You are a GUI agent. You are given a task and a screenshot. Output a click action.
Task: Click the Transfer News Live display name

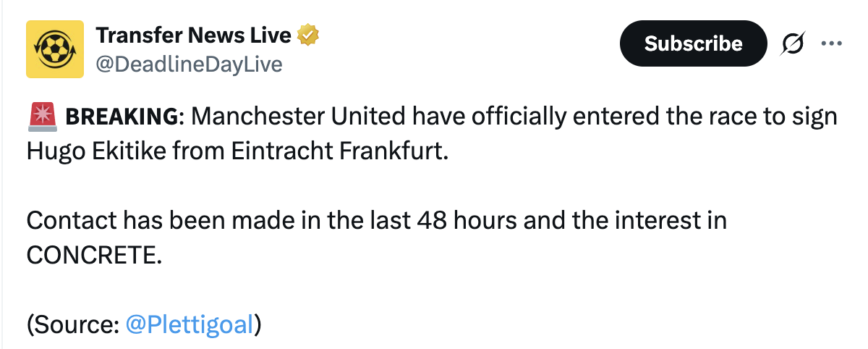[193, 33]
